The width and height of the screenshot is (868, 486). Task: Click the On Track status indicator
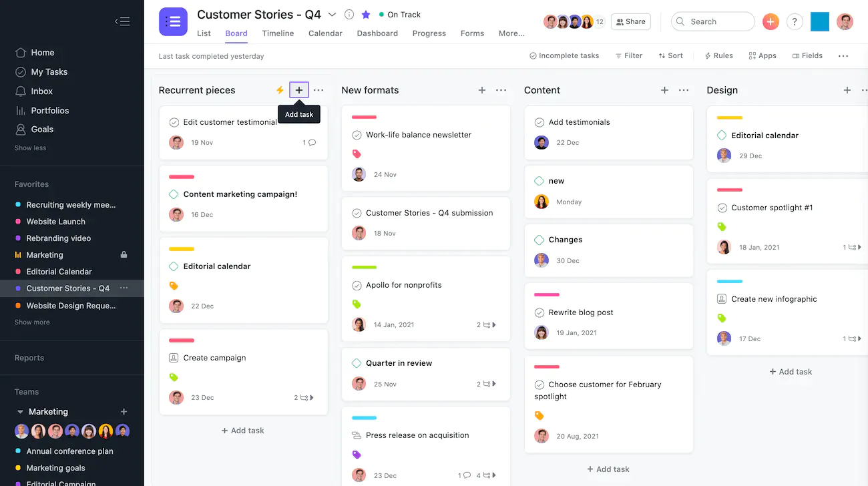pos(399,15)
